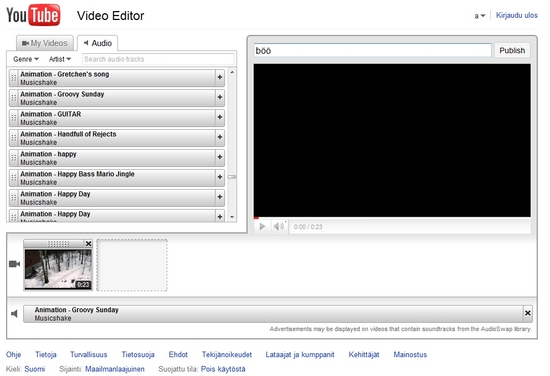Screen dimensions: 550x376
Task: Click the video progress bar
Action: tap(392, 218)
